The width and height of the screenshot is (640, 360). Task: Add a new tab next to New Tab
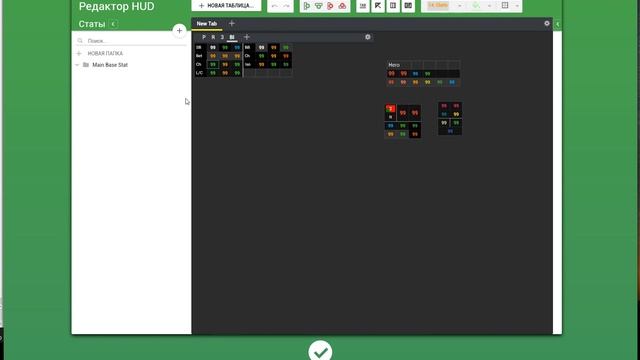coord(231,24)
